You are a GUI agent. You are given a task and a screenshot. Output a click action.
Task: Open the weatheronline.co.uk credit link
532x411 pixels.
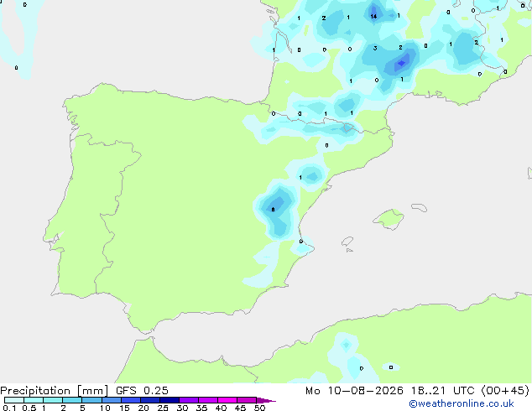(462, 403)
